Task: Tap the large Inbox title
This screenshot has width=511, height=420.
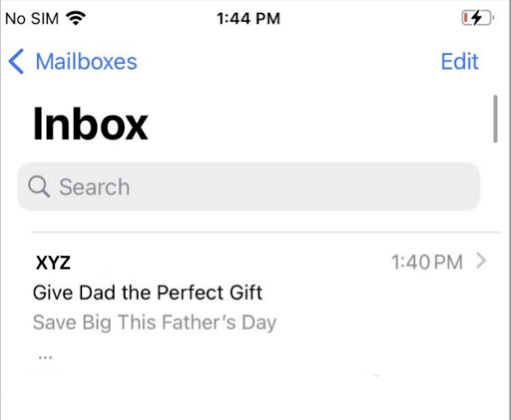Action: [x=90, y=125]
